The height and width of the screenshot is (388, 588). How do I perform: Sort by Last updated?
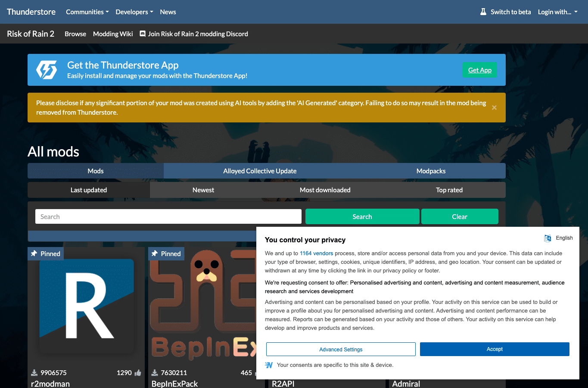(89, 190)
